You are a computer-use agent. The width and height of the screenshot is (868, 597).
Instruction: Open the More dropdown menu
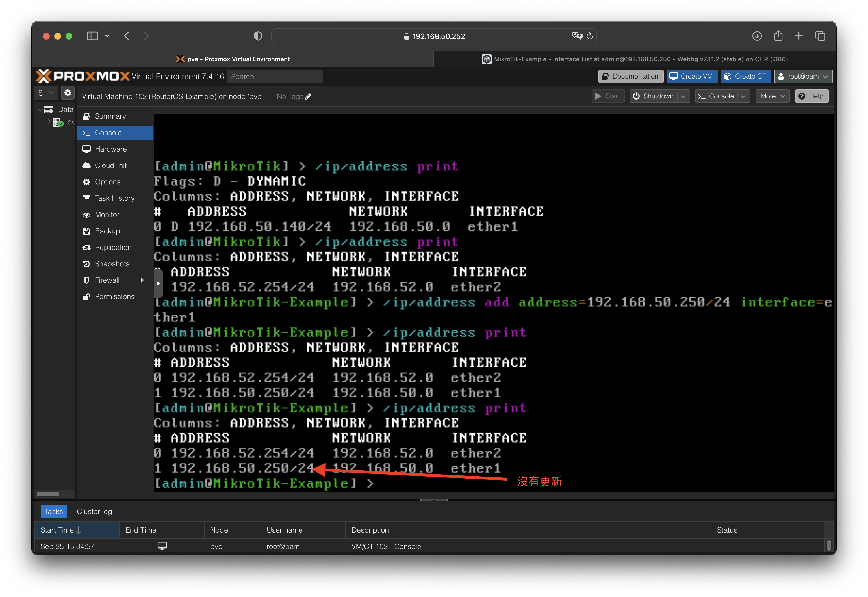pyautogui.click(x=772, y=96)
